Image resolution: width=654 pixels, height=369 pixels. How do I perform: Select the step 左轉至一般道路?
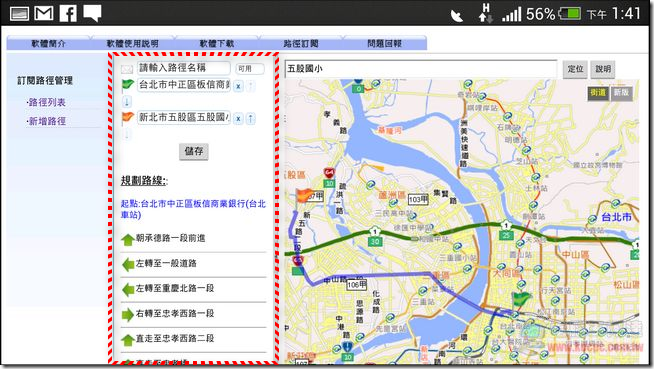[x=166, y=263]
